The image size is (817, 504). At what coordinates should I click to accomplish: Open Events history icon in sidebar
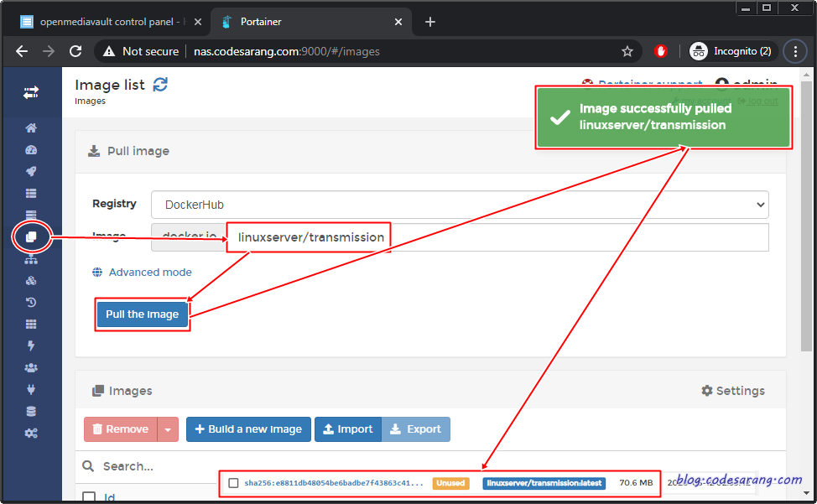tap(31, 303)
